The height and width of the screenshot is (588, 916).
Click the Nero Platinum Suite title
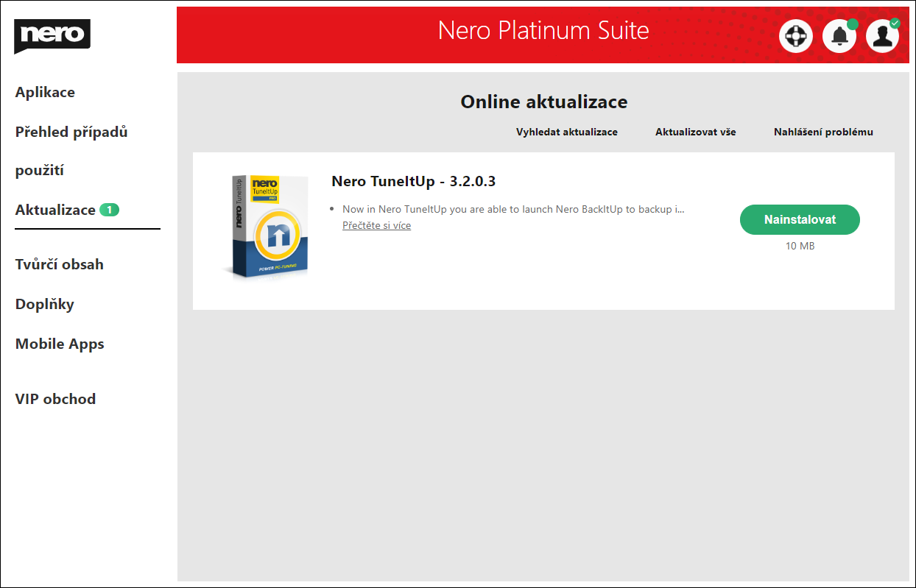coord(543,31)
